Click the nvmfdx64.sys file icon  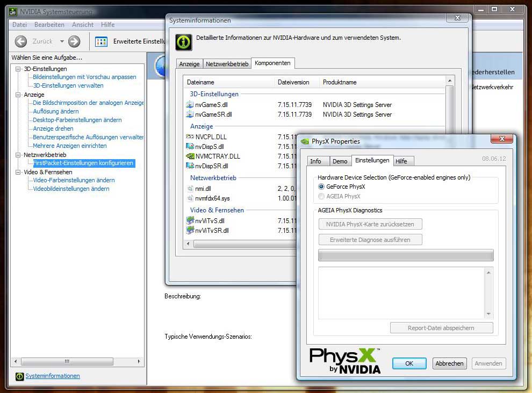190,198
